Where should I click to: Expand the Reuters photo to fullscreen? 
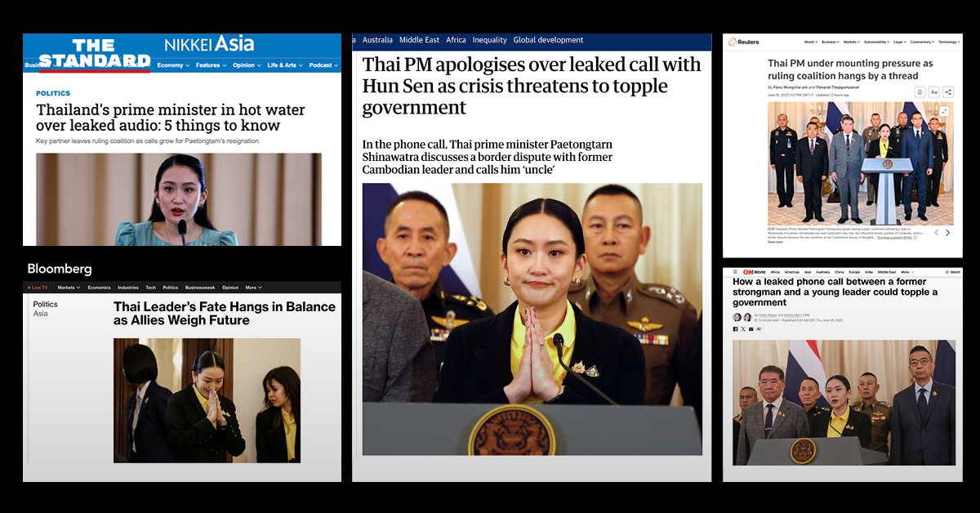945,111
